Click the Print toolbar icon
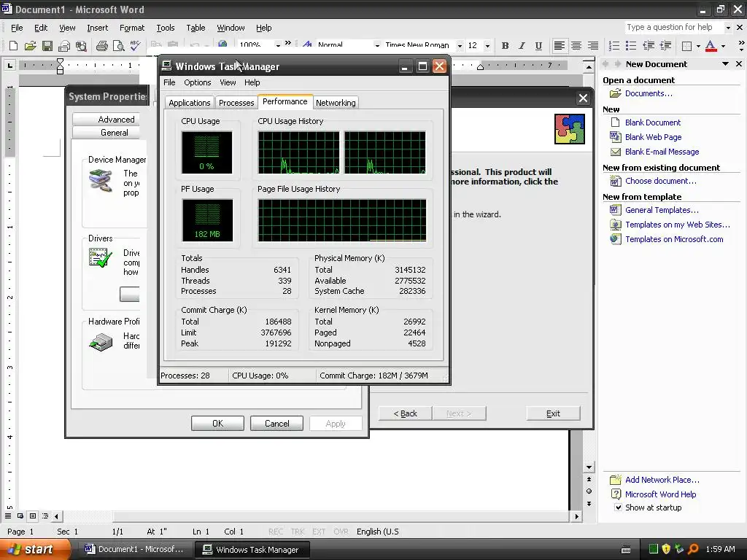Image resolution: width=747 pixels, height=560 pixels. coord(101,46)
